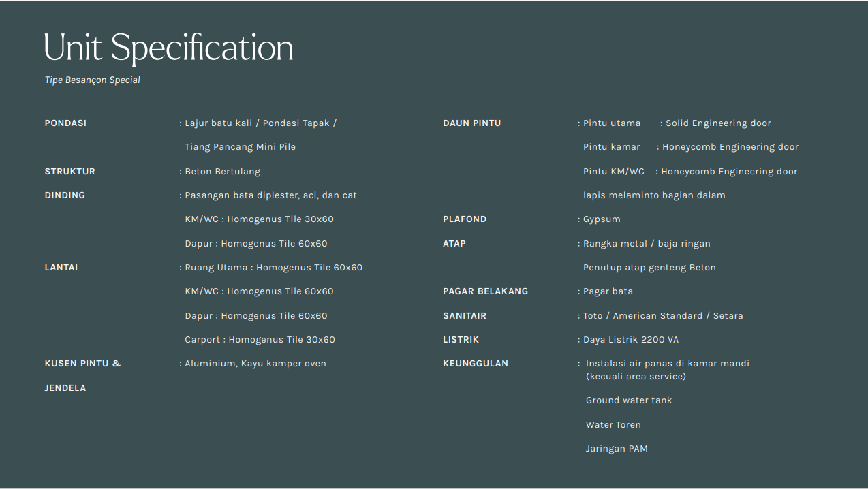Select the Ground water tank line
This screenshot has height=489, width=868.
[629, 400]
